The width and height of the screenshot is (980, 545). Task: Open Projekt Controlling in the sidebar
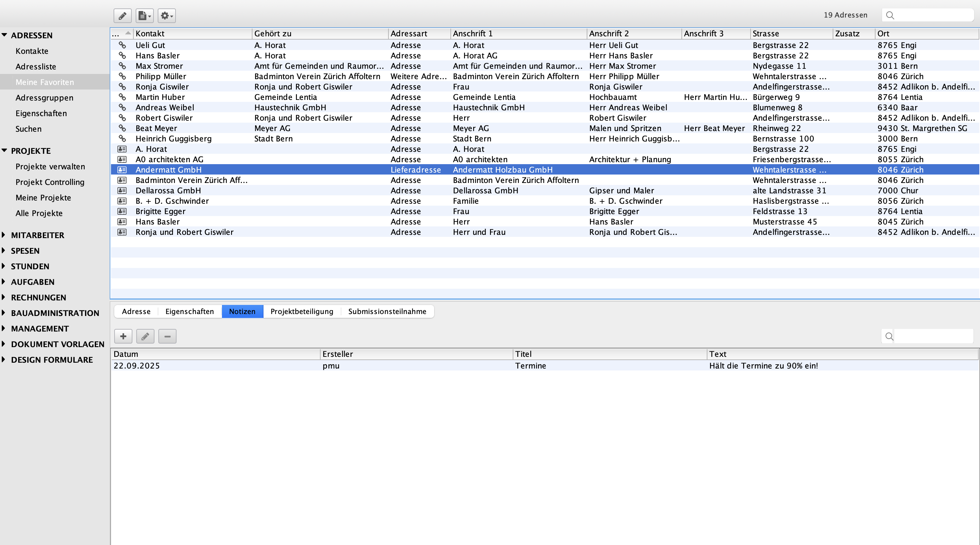coord(50,182)
